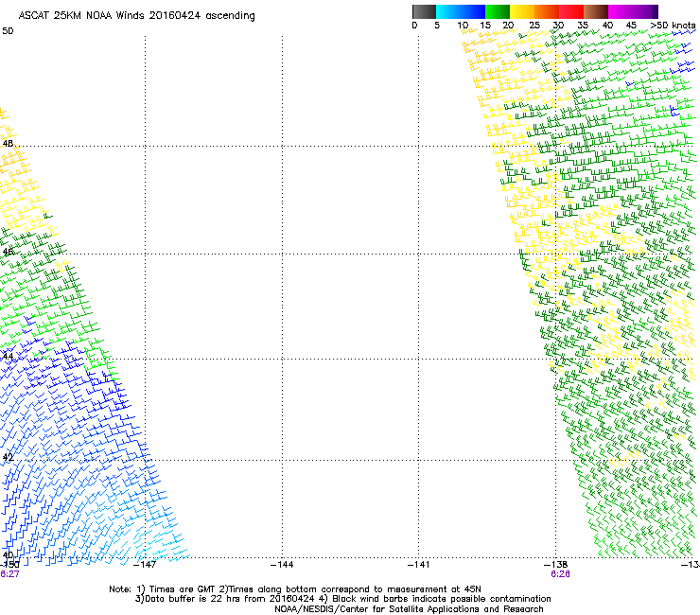Screen dimensions: 700x615
Task: Click the 42 latitude label
Action: pos(8,457)
